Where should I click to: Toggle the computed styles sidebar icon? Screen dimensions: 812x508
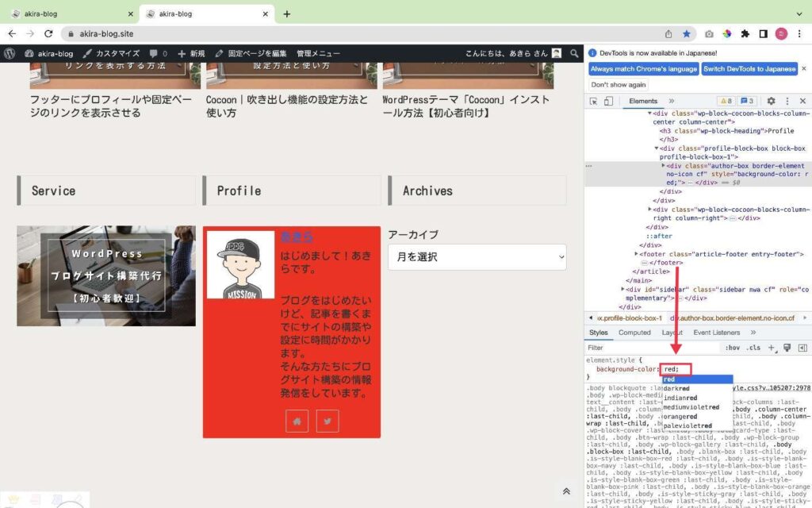[802, 348]
